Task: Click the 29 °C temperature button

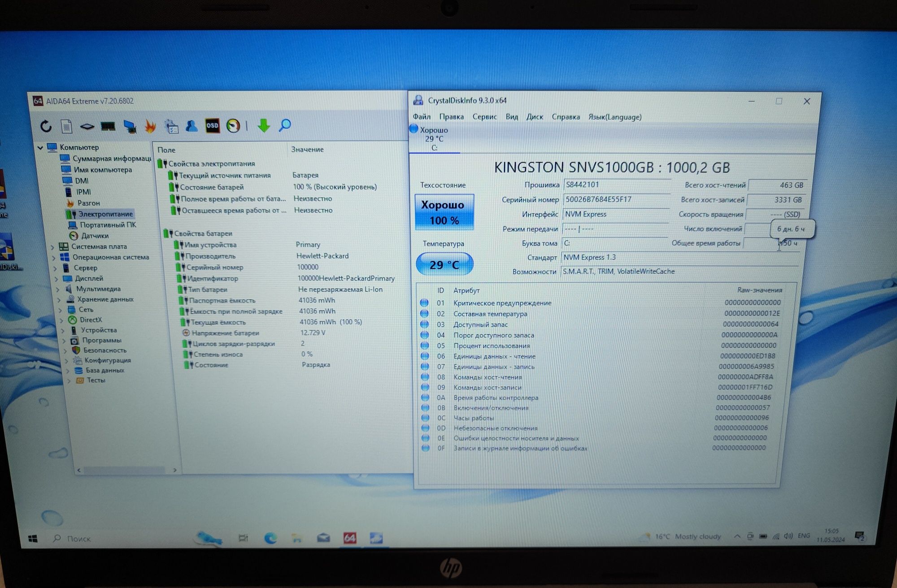Action: (x=444, y=264)
